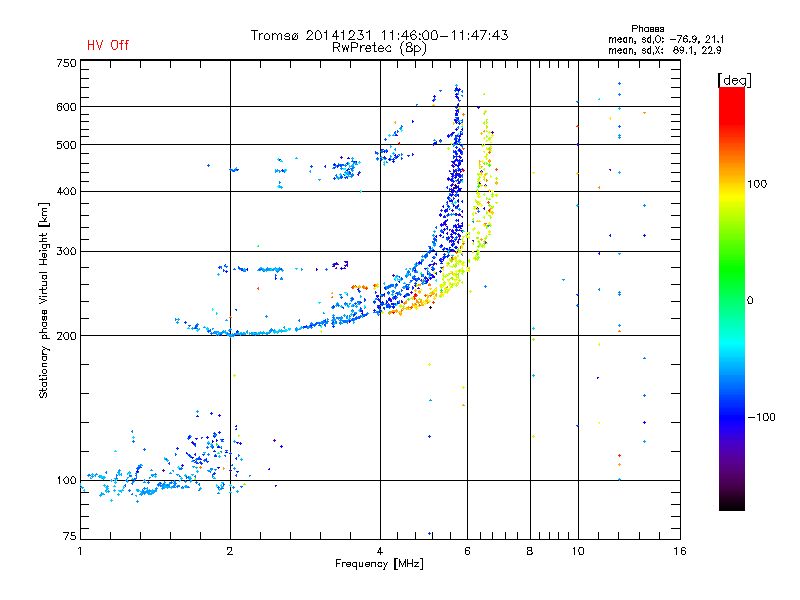Click the x-axis tick label '8'
This screenshot has height=600, width=800.
point(530,551)
